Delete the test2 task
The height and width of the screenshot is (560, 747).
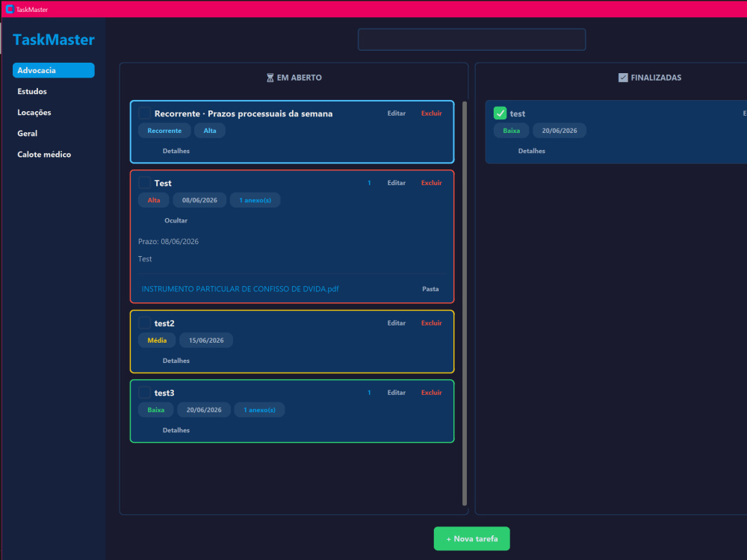coord(432,323)
